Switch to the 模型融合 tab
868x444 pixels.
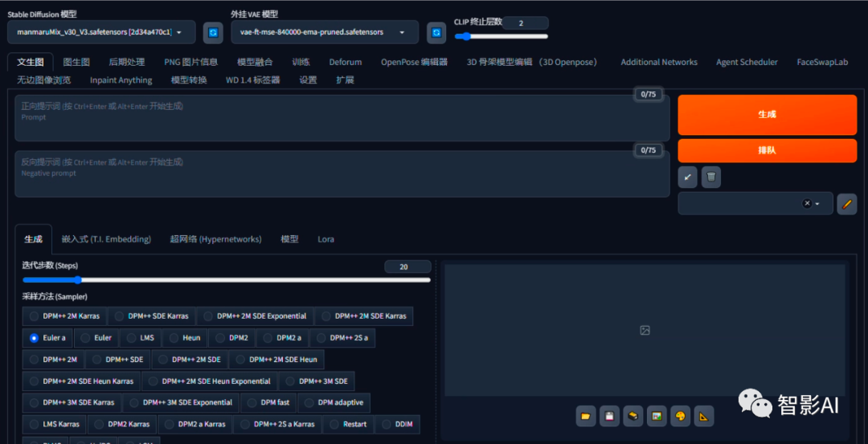point(256,63)
